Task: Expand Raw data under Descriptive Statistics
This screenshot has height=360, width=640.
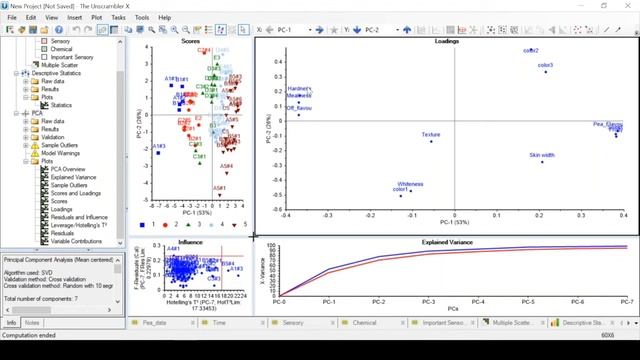Action: 26,81
